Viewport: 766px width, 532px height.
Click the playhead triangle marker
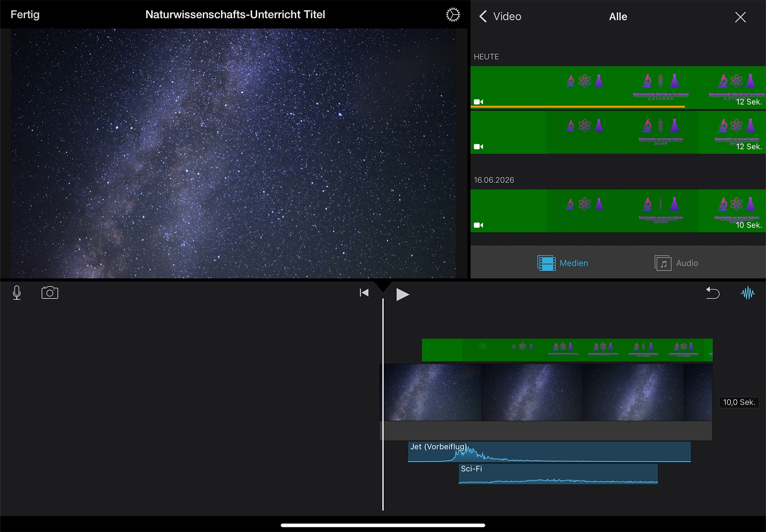pos(383,286)
